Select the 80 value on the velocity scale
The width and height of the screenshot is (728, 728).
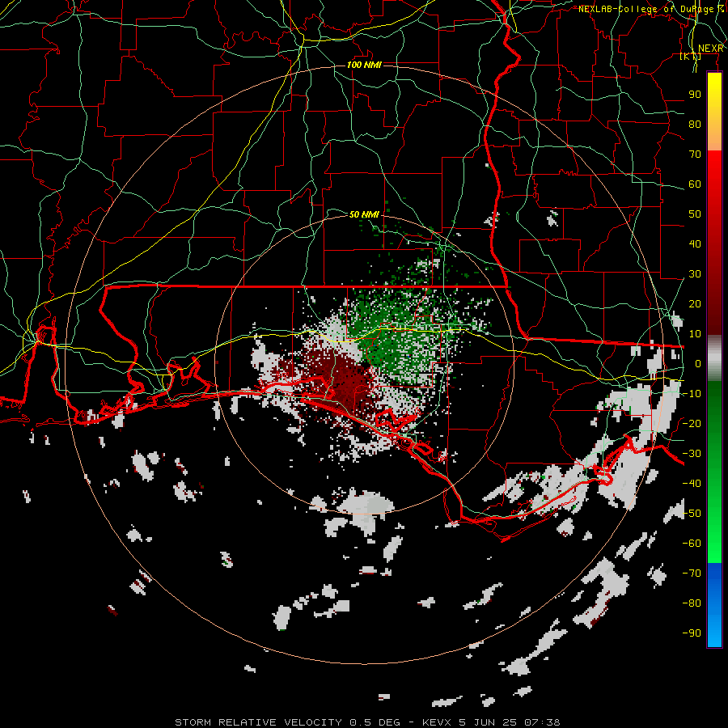(695, 124)
